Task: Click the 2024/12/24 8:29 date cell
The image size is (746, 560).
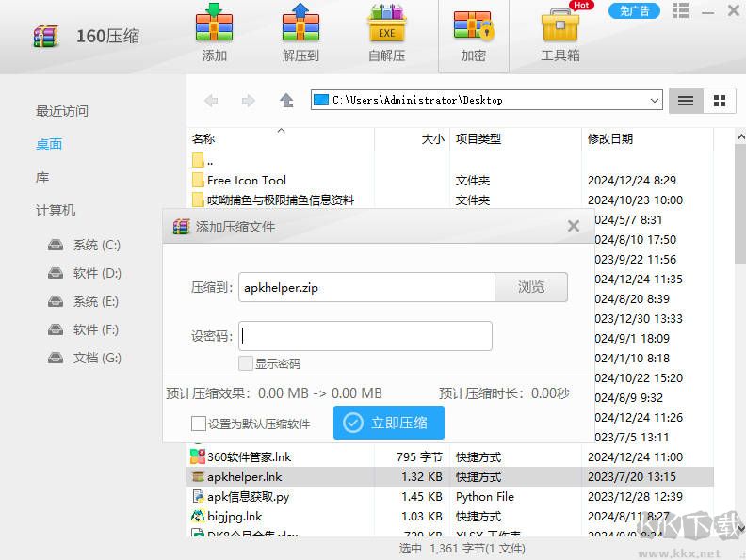Action: click(x=632, y=180)
